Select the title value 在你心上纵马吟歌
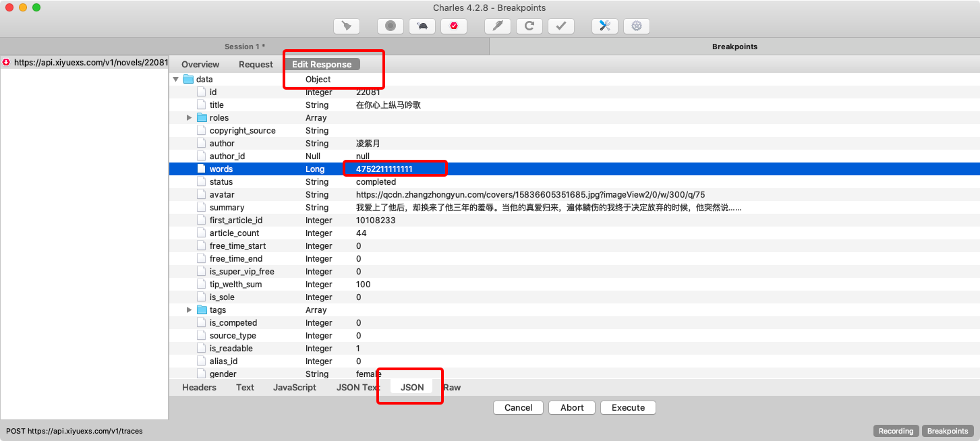This screenshot has width=980, height=441. click(388, 105)
